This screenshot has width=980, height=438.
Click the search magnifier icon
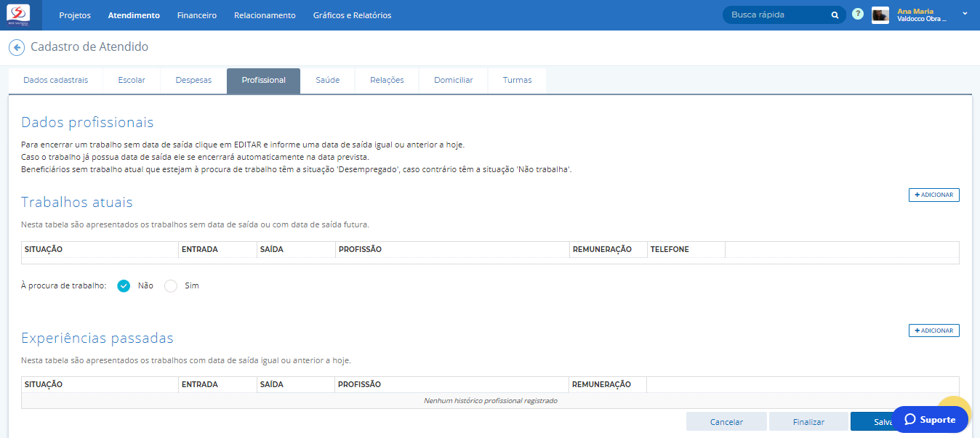835,15
